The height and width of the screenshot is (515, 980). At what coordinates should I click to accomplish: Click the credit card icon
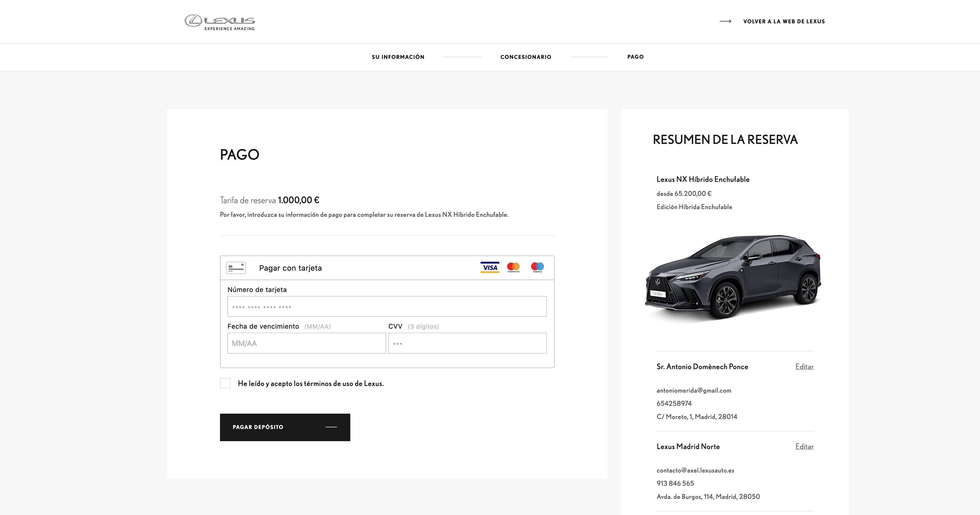(x=236, y=268)
